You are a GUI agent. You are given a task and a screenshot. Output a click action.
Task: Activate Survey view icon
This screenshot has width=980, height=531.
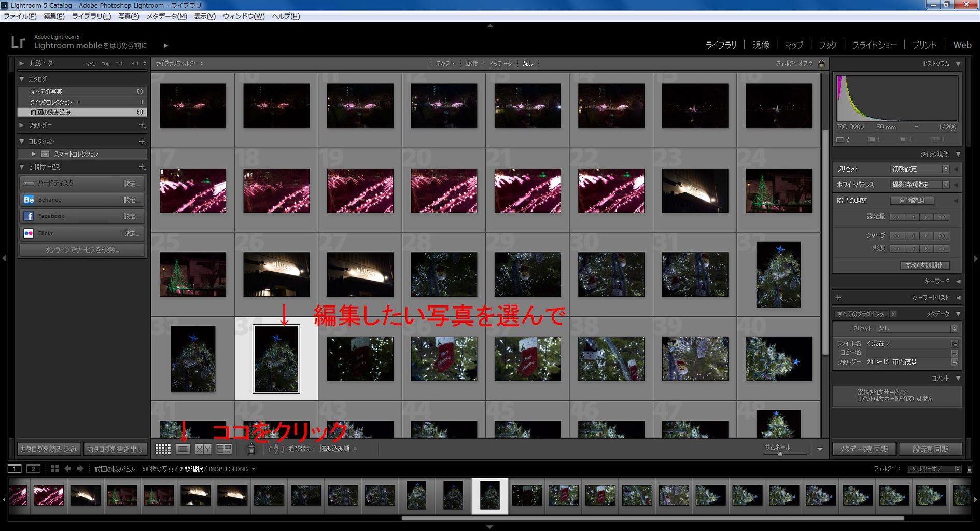coord(224,449)
